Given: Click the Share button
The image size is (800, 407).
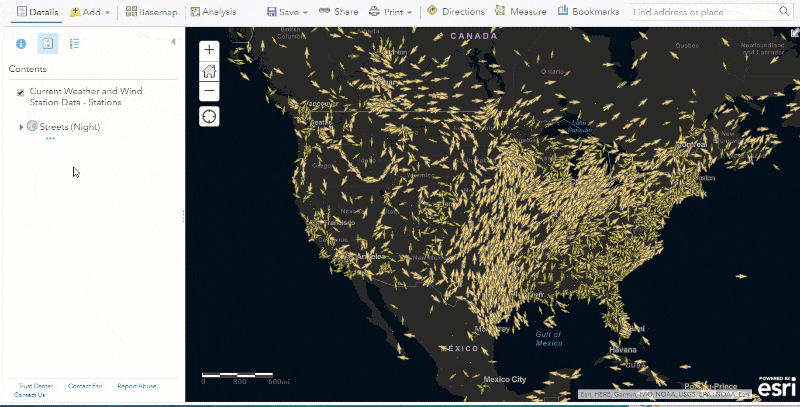Looking at the screenshot, I should coord(338,11).
